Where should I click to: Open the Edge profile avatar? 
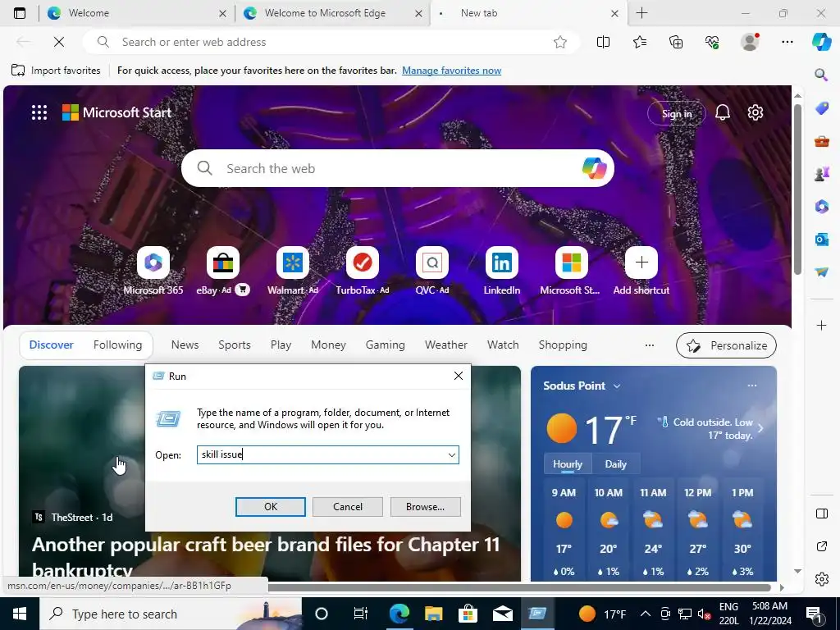[750, 42]
